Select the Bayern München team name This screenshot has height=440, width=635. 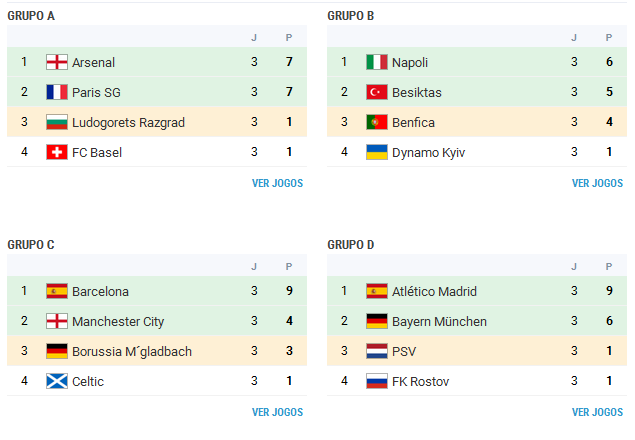pyautogui.click(x=439, y=321)
